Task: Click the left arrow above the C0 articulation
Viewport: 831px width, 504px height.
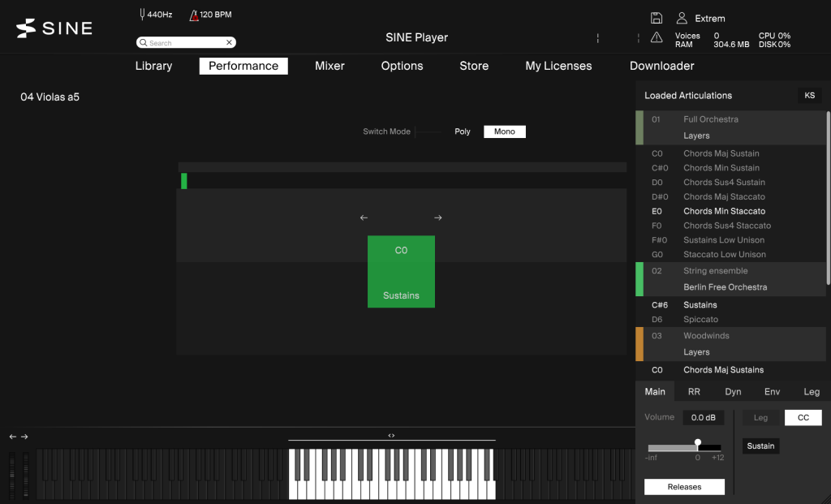Action: tap(364, 218)
